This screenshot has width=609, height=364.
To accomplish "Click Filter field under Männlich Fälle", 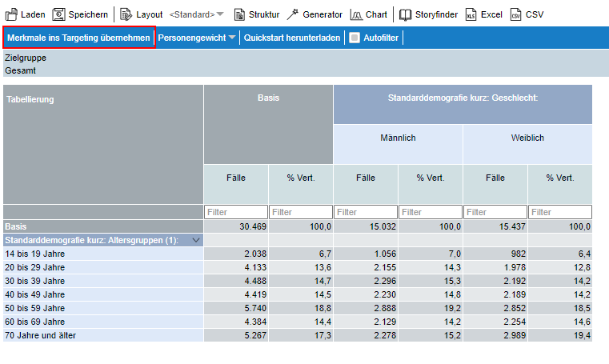I will (365, 212).
